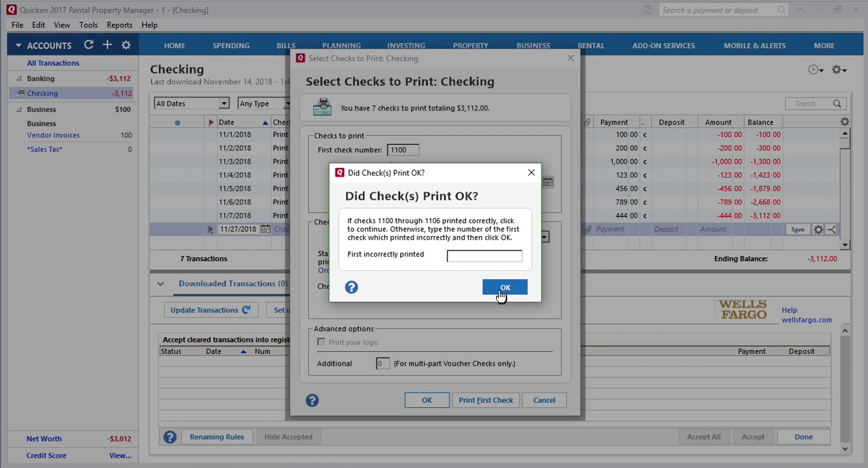Collapse the Business account group
Viewport: 868px width, 468px height.
click(x=19, y=109)
